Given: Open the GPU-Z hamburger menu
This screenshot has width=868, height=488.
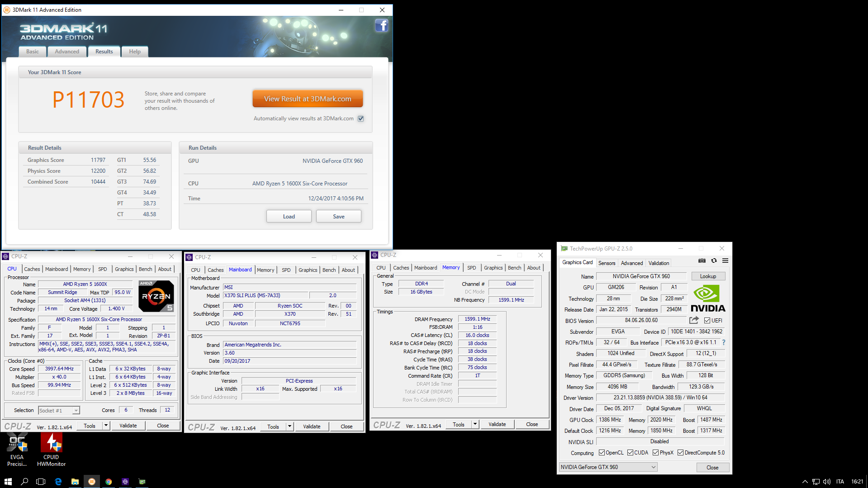Looking at the screenshot, I should coord(725,261).
